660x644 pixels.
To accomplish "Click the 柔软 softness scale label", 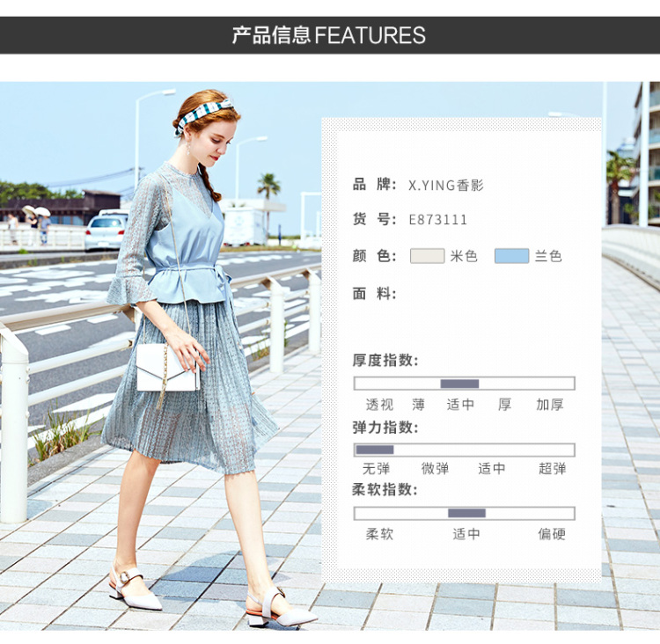I will point(379,534).
